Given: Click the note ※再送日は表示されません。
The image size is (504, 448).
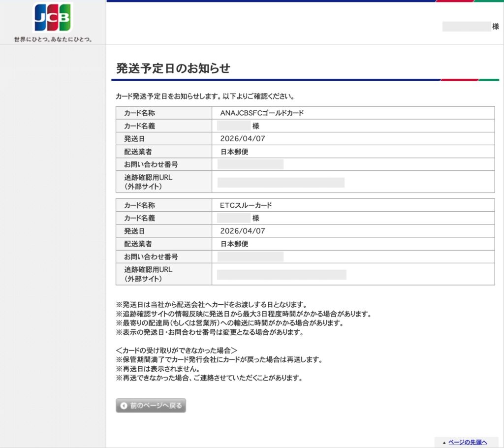Looking at the screenshot, I should point(158,369).
